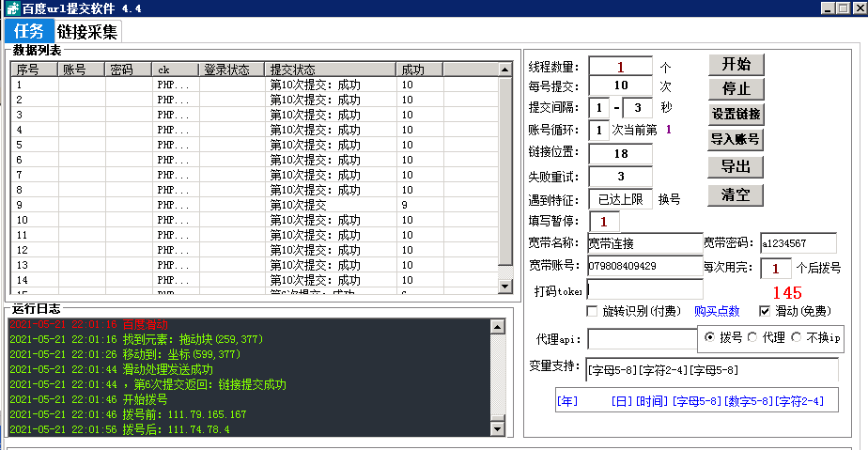Click the red 145 counter
Image resolution: width=868 pixels, height=450 pixels.
787,293
